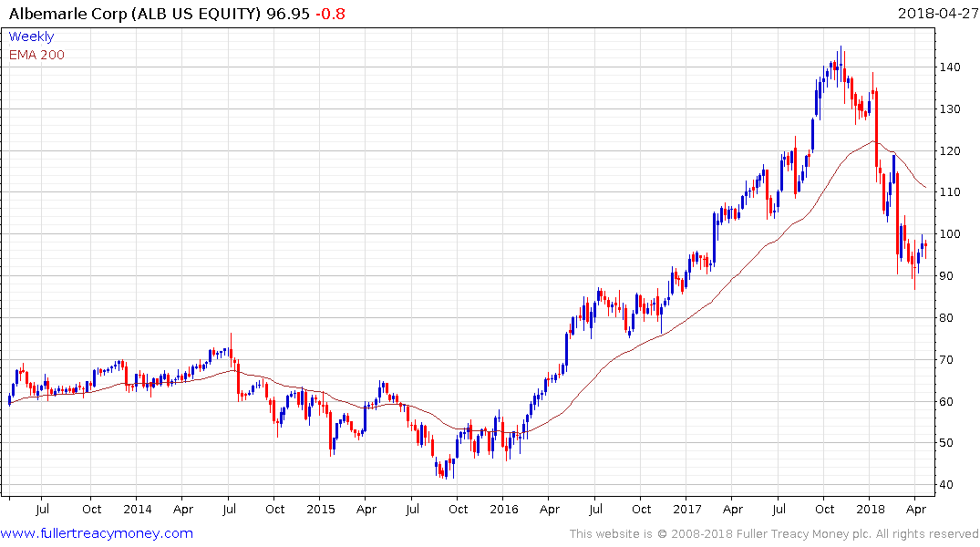Click the 2014 marker on time axis
Viewport: 980px width, 547px height.
(x=138, y=509)
